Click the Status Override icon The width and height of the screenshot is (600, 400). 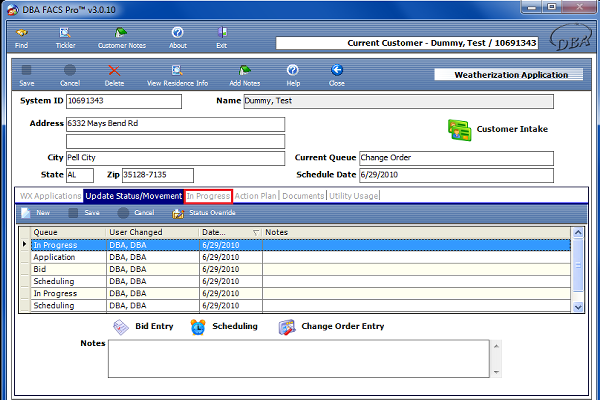click(x=178, y=213)
